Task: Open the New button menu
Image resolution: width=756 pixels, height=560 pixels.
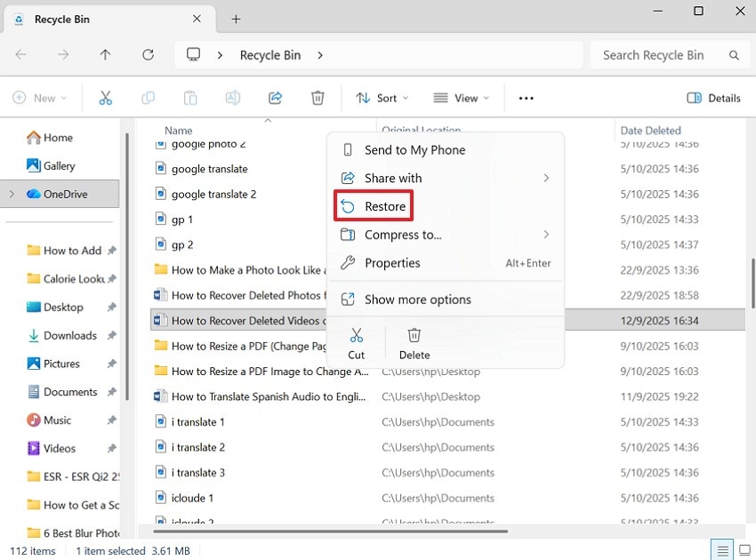Action: point(40,98)
